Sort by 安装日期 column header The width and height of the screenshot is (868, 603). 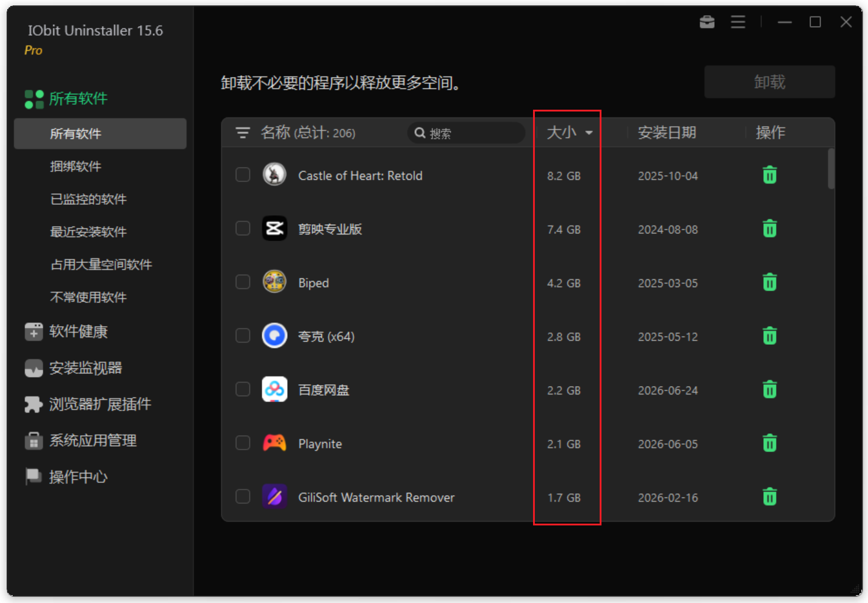[667, 132]
